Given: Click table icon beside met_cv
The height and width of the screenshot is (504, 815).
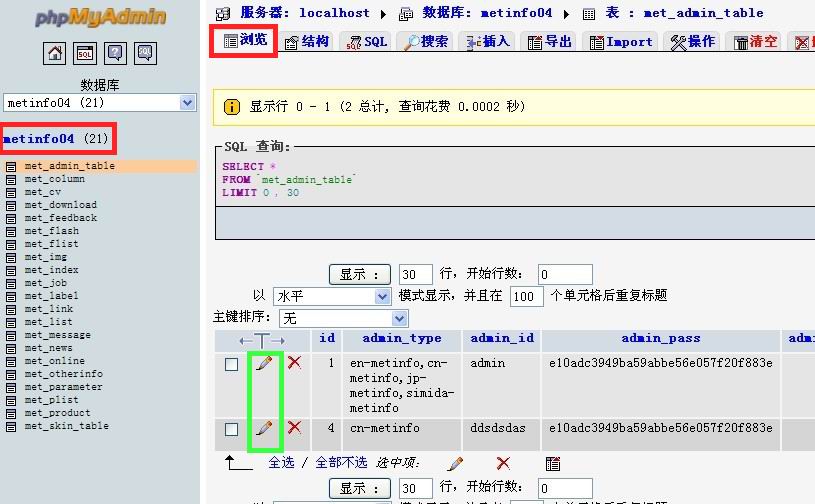Looking at the screenshot, I should point(11,193).
